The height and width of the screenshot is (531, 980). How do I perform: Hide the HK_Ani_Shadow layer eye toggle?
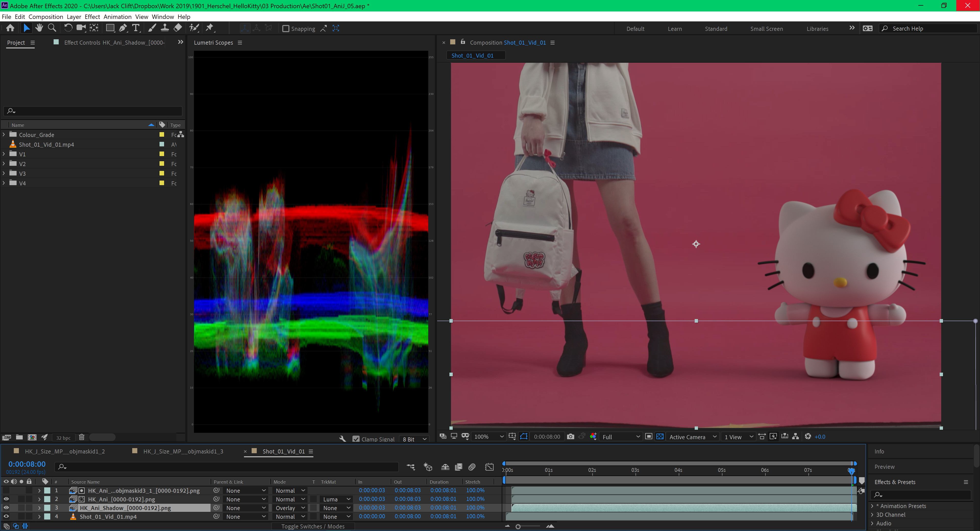(6, 508)
